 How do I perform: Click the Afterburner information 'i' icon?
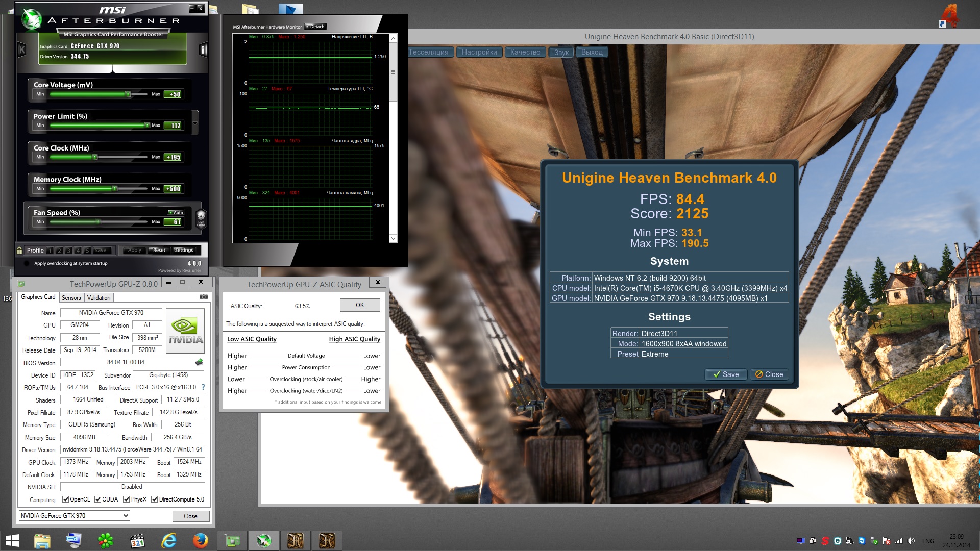203,49
